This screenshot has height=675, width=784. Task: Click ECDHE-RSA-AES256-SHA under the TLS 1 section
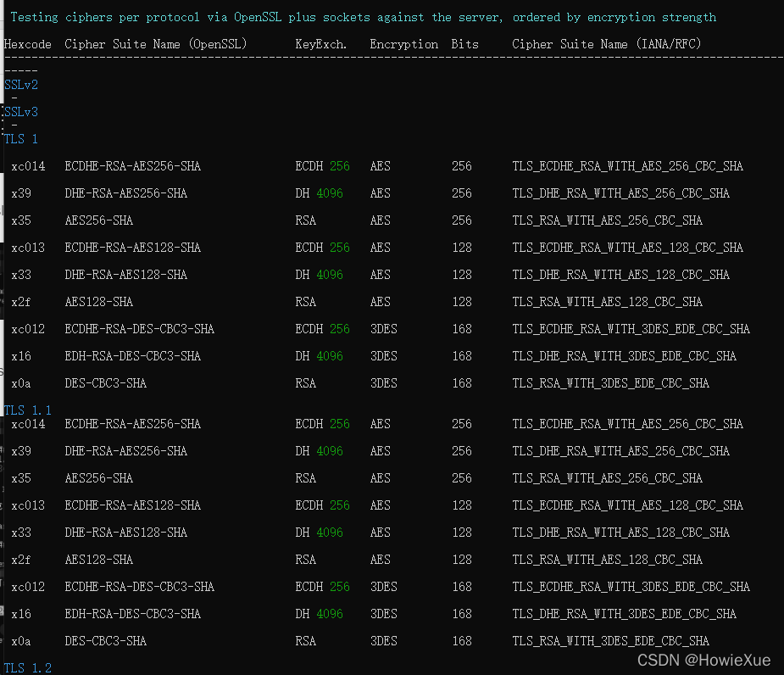click(x=132, y=166)
